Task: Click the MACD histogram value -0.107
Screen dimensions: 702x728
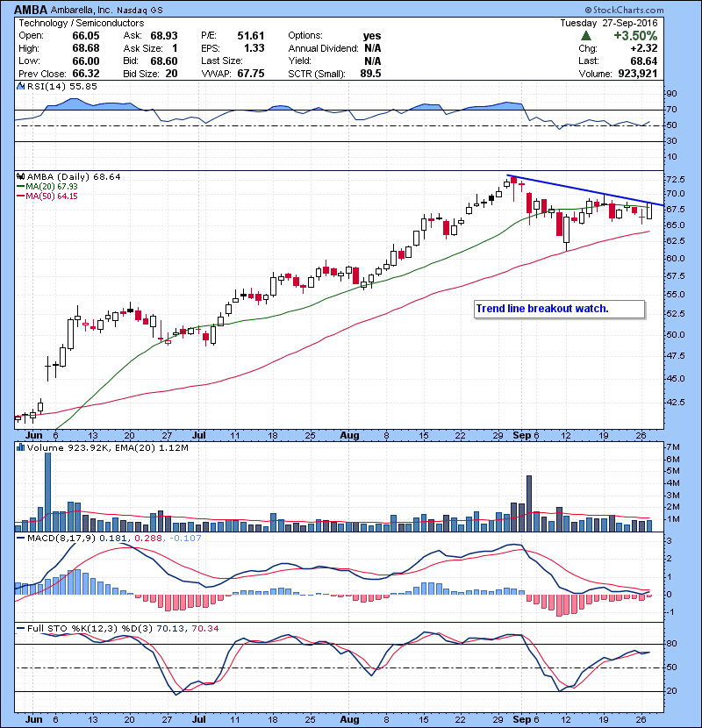Action: coord(185,539)
